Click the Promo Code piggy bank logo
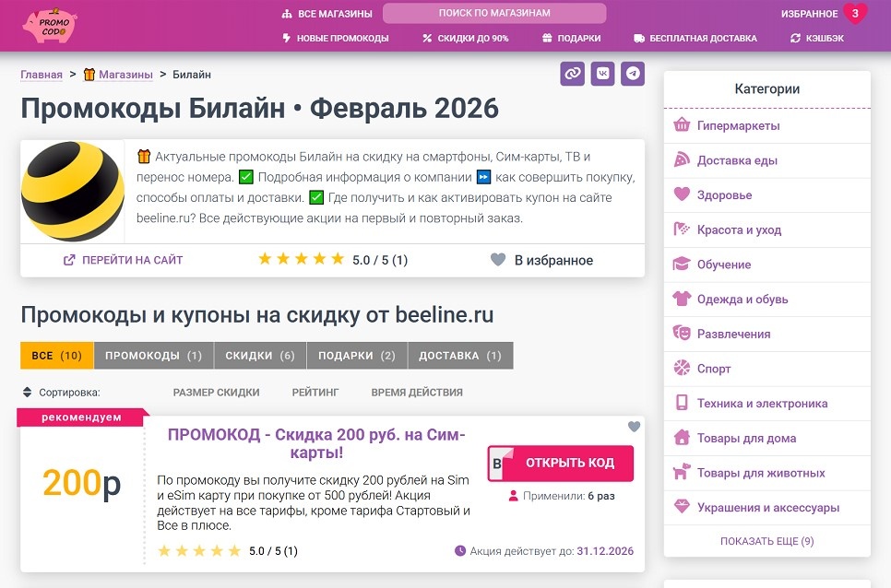 pos(50,25)
